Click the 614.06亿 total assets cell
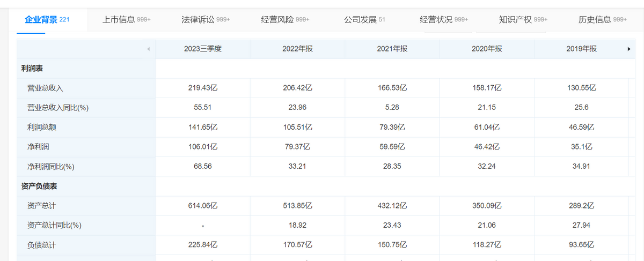The image size is (644, 261). [x=202, y=206]
